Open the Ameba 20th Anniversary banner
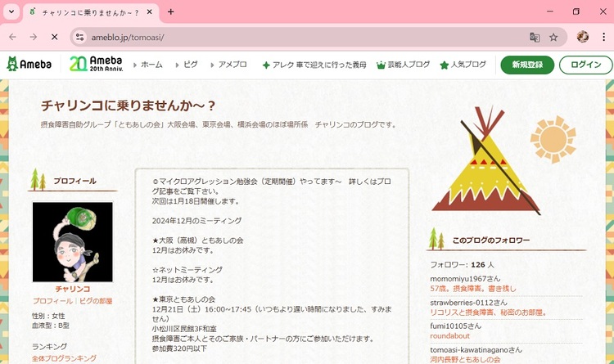 [96, 65]
